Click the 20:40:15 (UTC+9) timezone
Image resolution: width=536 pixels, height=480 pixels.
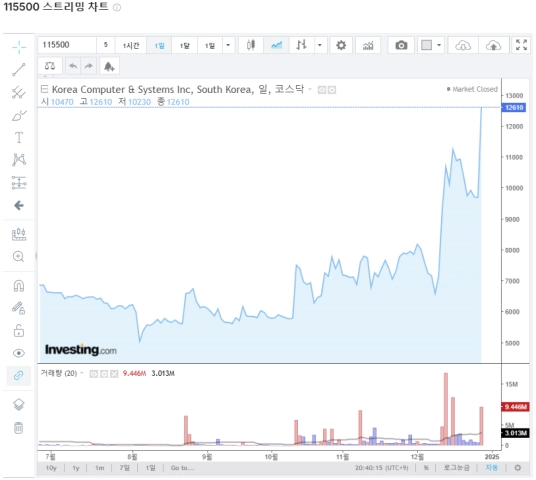point(381,468)
